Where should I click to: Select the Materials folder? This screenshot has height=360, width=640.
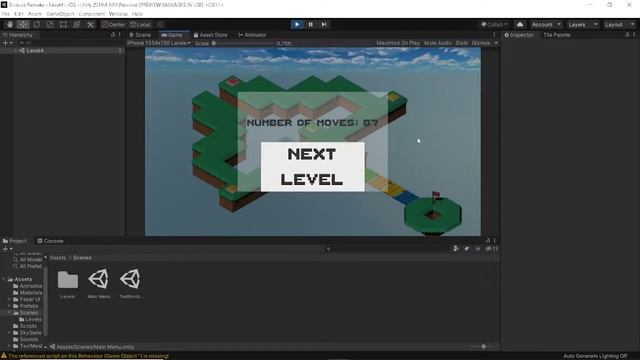coord(27,293)
